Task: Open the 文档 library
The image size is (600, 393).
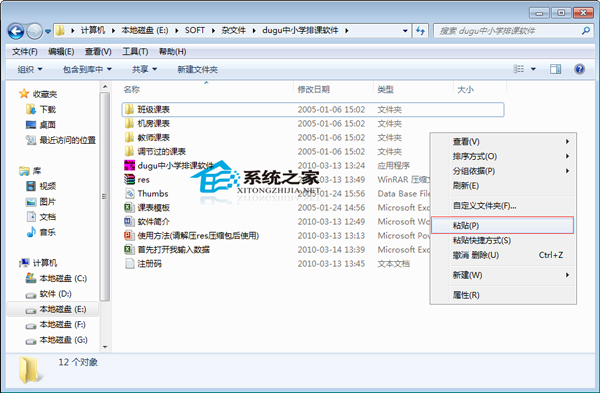Action: tap(41, 217)
